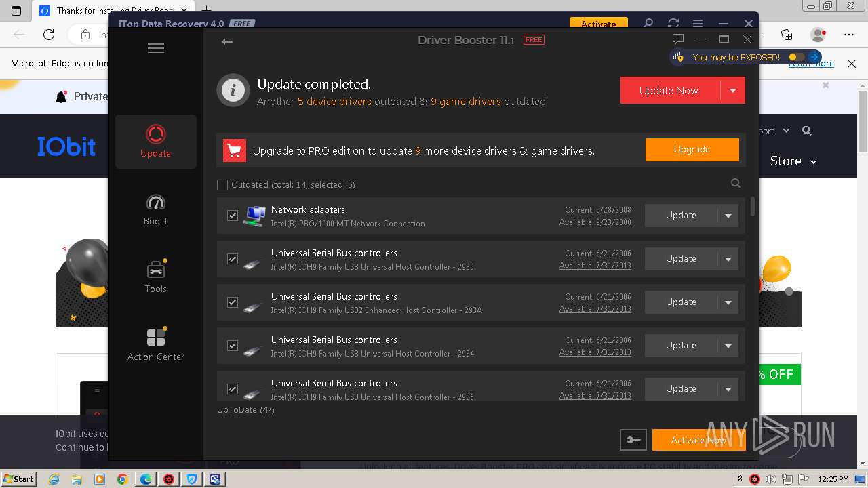The image size is (868, 488).
Task: Open the driver list search icon
Action: coord(736,183)
